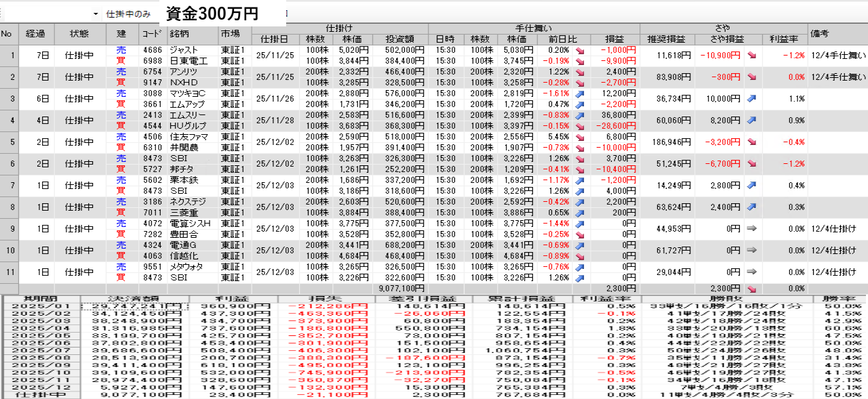The image size is (868, 399).
Task: Click the 12/4手仕舞い note in row 2
Action: 837,77
